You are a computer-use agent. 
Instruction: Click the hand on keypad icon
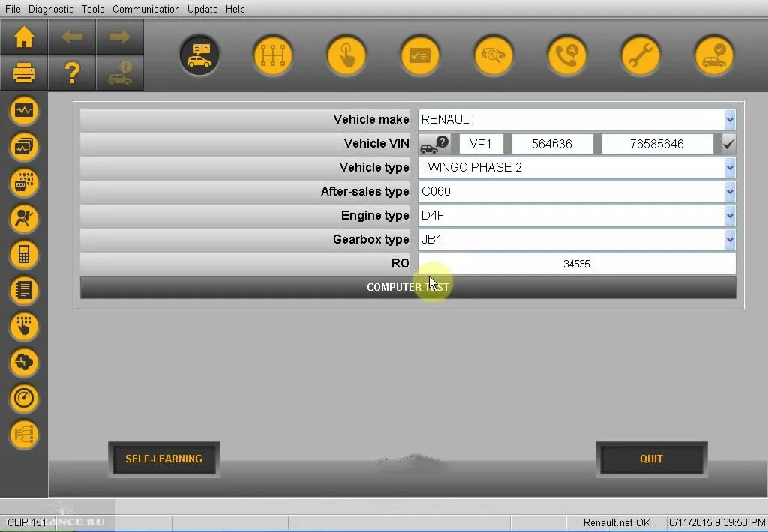pyautogui.click(x=24, y=327)
